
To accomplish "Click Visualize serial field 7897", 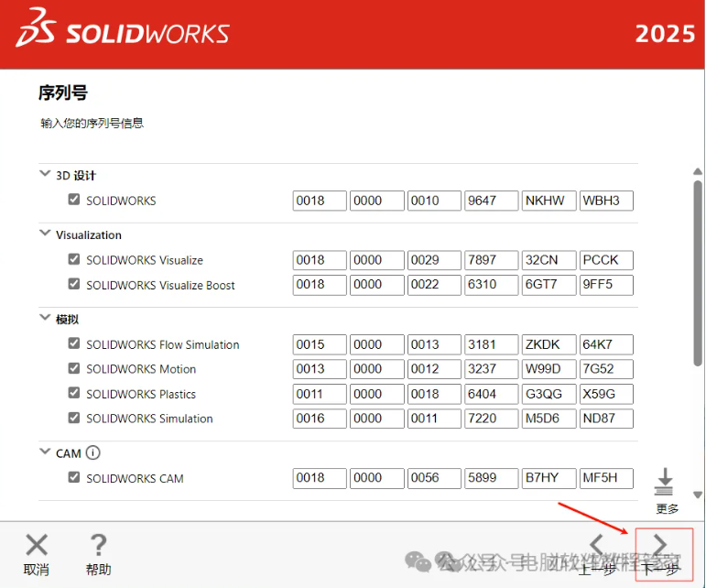I will pyautogui.click(x=491, y=260).
